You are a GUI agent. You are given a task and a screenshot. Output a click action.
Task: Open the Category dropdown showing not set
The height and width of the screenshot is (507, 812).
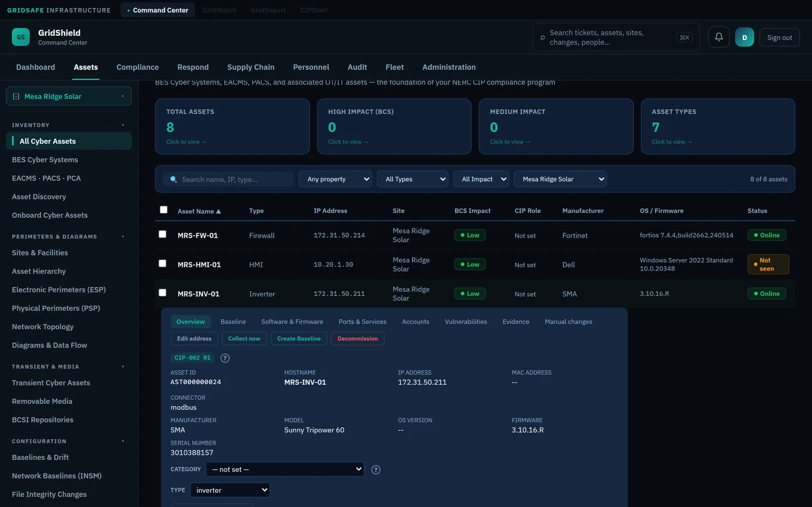coord(285,469)
